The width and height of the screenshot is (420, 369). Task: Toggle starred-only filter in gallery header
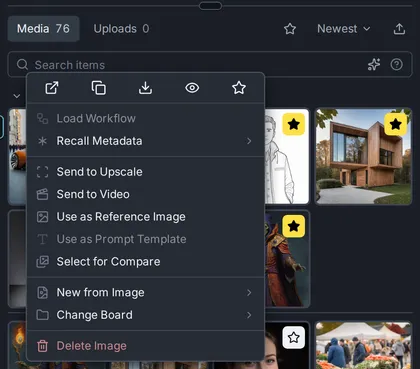coord(290,29)
